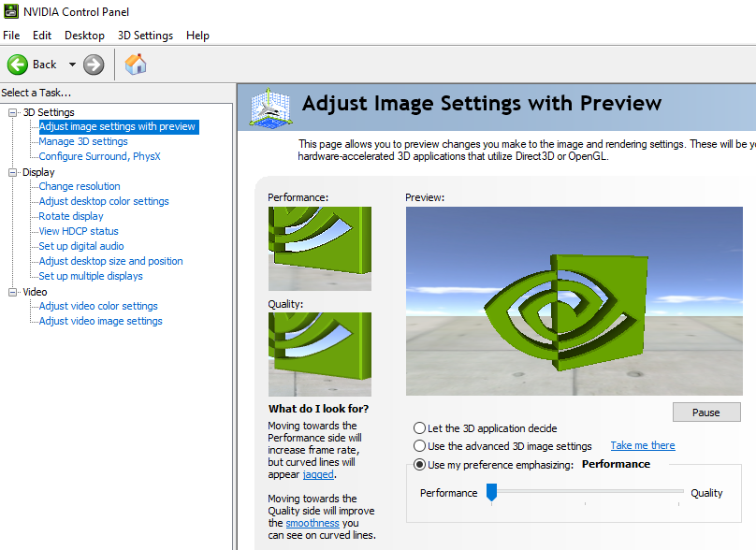Open Set up digital audio
This screenshot has height=550, width=756.
[x=81, y=246]
